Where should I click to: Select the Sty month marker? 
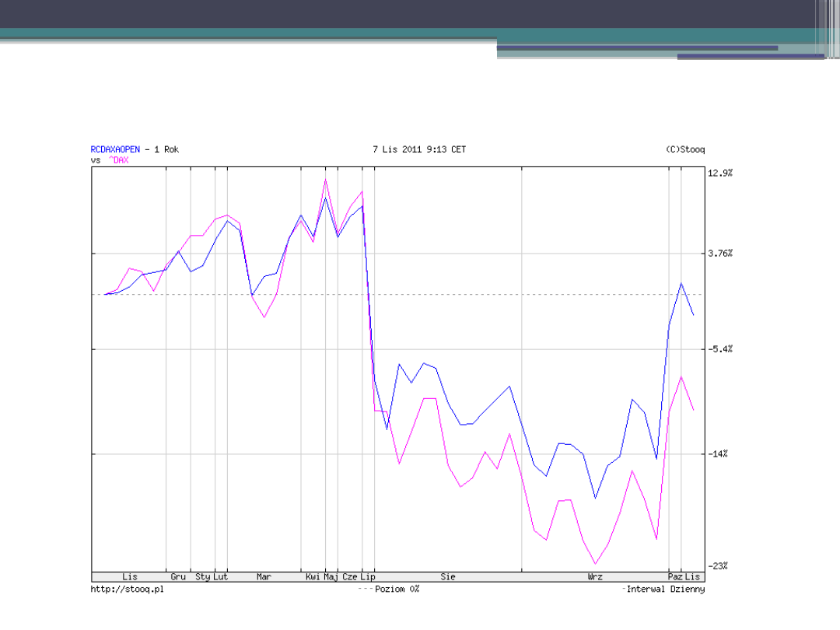click(203, 577)
